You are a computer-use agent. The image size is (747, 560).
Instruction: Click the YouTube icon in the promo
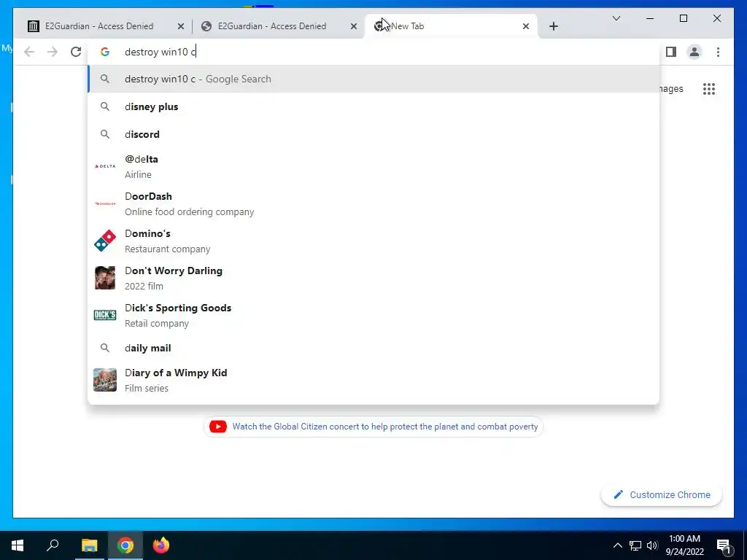coord(217,427)
